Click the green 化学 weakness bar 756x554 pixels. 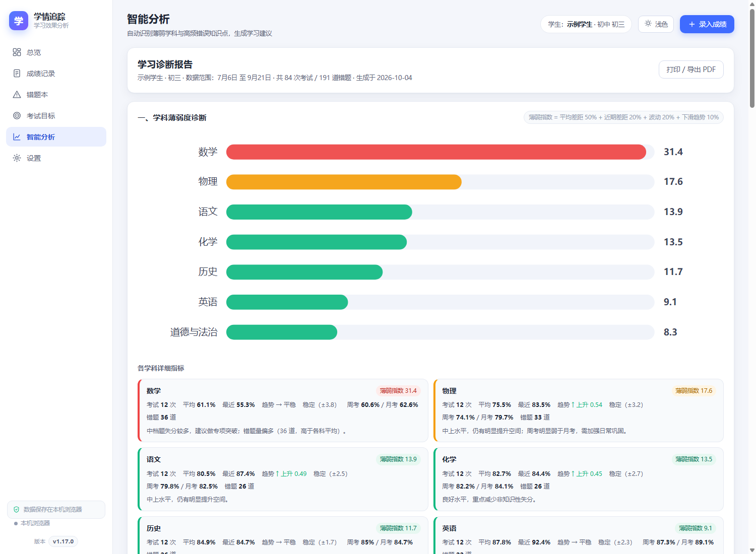(x=317, y=242)
